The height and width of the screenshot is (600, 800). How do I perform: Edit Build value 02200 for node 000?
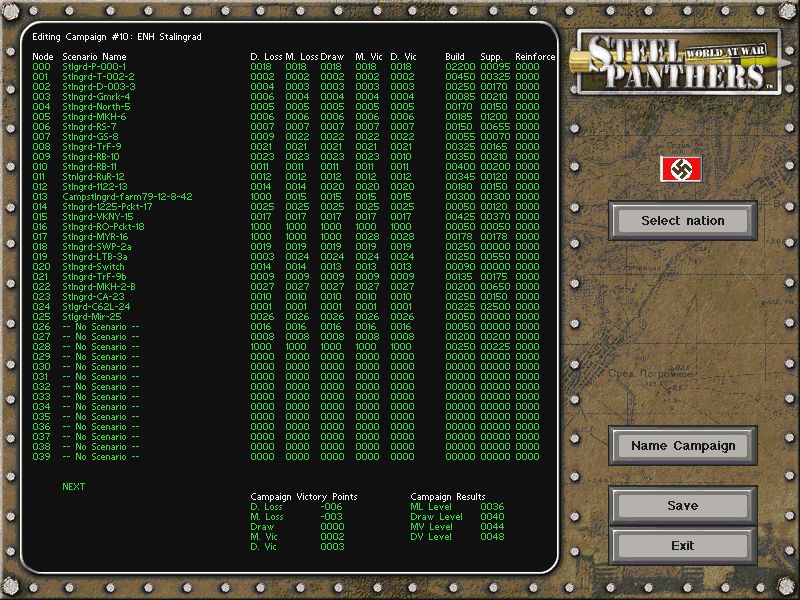[x=460, y=66]
